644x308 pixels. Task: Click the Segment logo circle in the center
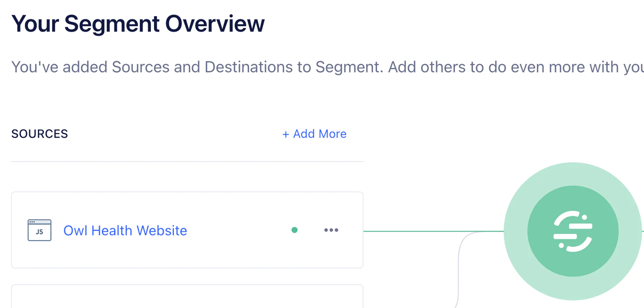tap(573, 231)
